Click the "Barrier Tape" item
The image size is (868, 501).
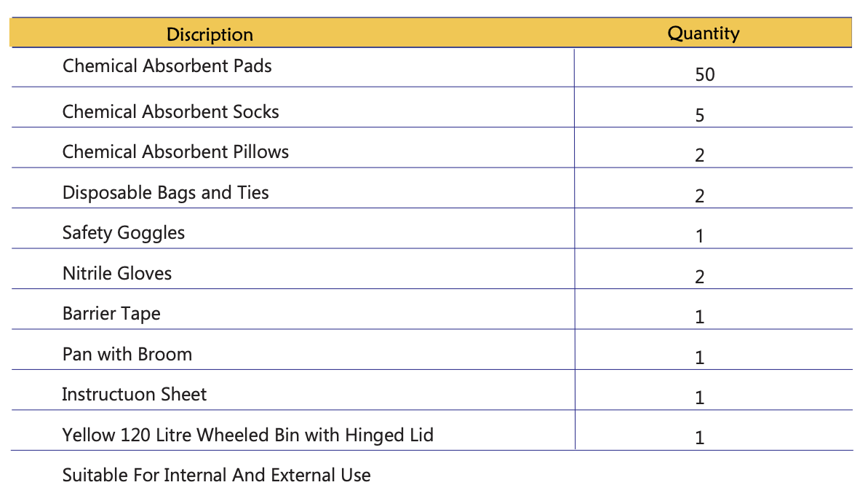(111, 314)
